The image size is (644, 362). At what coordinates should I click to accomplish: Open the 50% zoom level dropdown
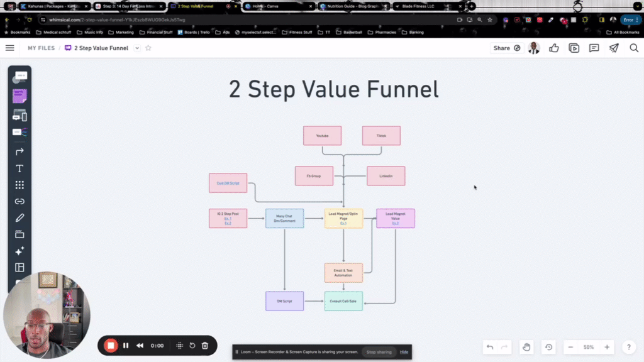pos(588,347)
